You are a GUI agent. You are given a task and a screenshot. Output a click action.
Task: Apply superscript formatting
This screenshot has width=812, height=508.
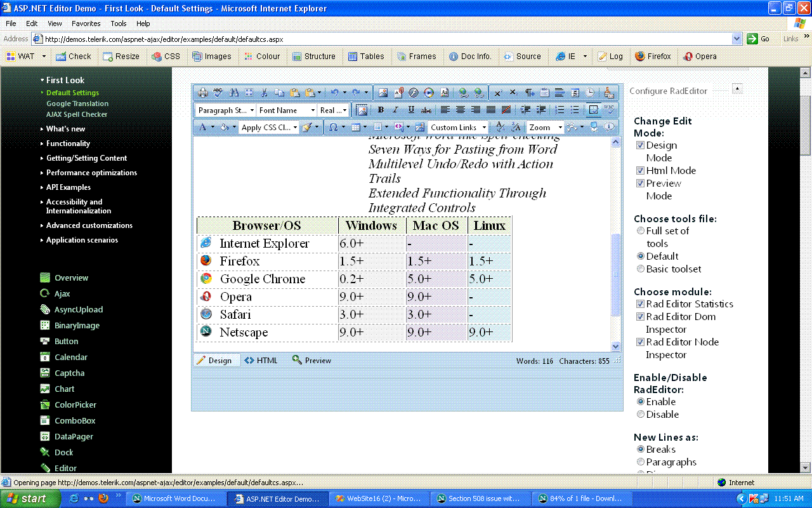[x=498, y=93]
